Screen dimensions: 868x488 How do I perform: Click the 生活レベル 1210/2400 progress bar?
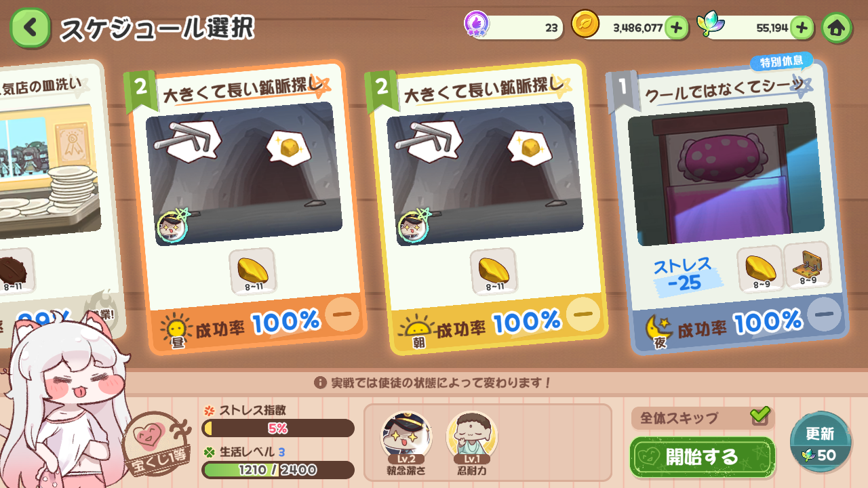click(x=278, y=470)
